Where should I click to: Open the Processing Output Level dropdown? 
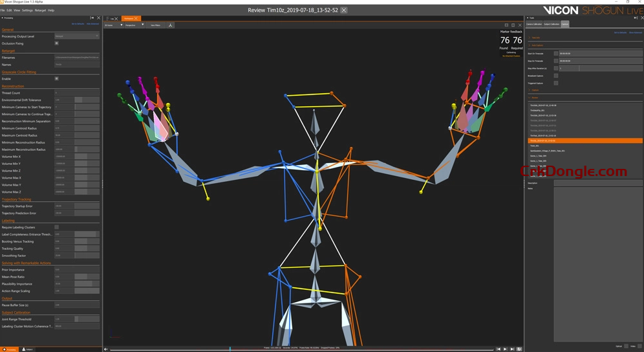77,36
